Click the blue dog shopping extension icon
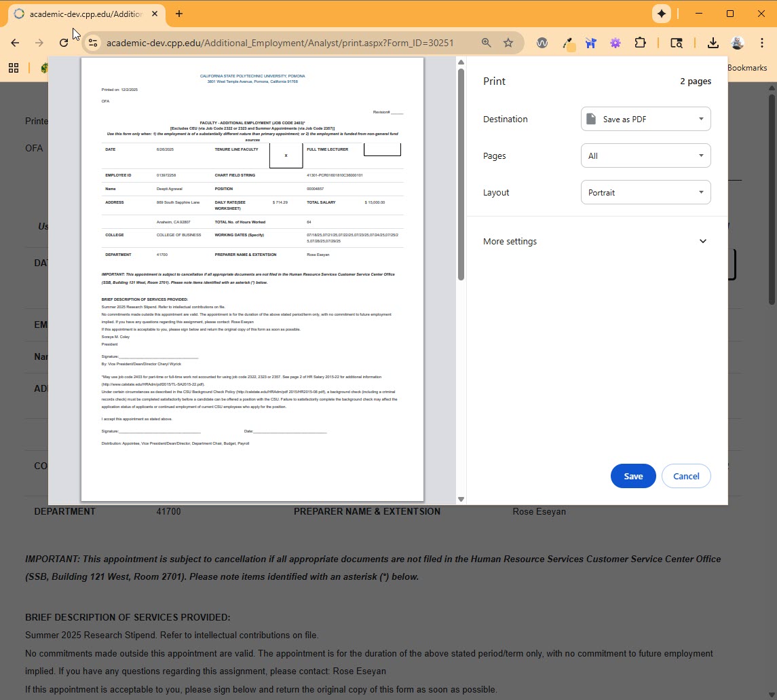Image resolution: width=777 pixels, height=700 pixels. click(x=591, y=42)
